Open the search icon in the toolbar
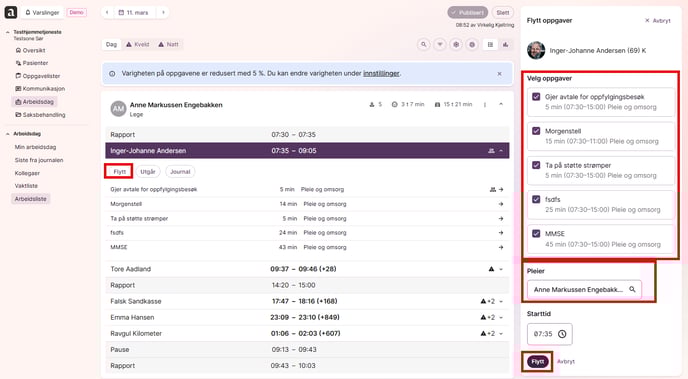Screen dimensions: 688x379 click(x=423, y=44)
